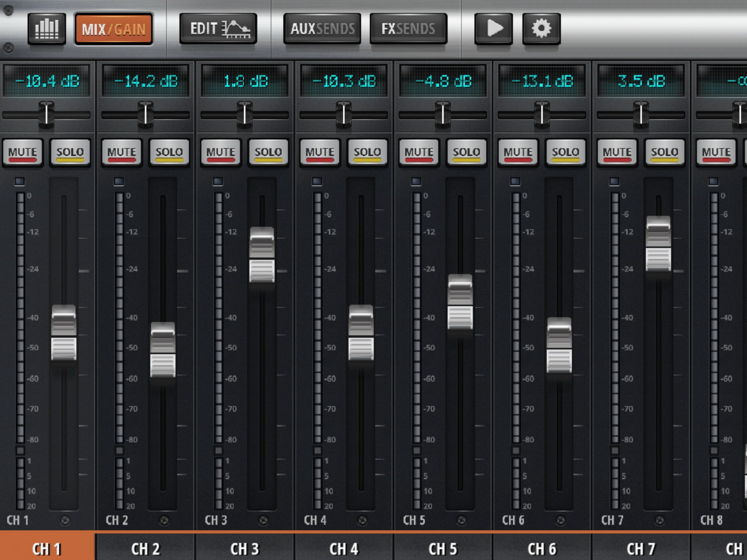
Task: Click the screw icon beside CH 3 label
Action: [263, 520]
